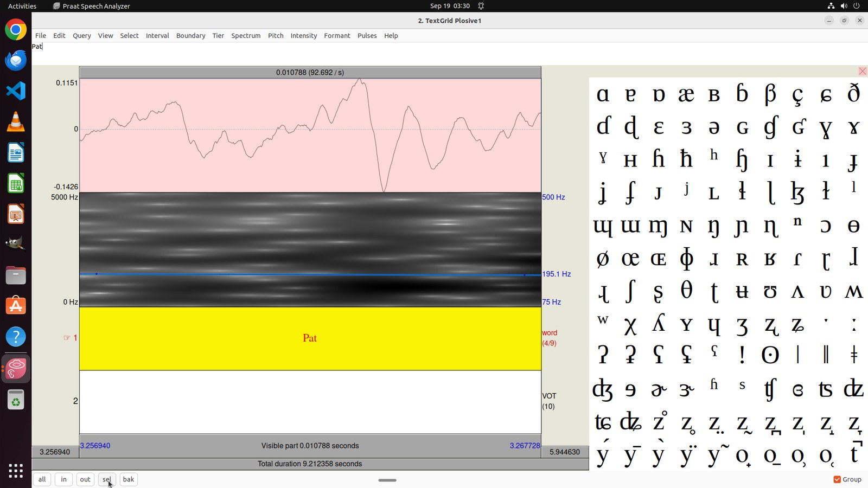Screen dimensions: 868x488
Task: Insert the schwa ə IPA symbol
Action: [714, 127]
